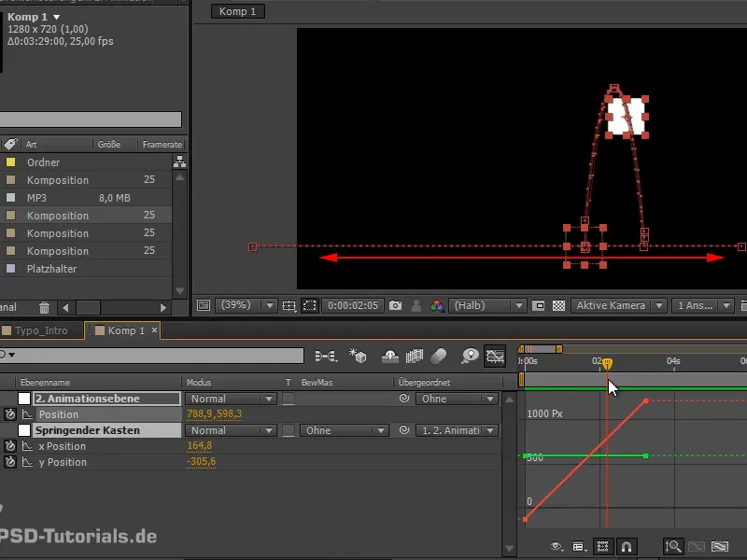Toggle the region of interest button
The width and height of the screenshot is (747, 560).
pyautogui.click(x=310, y=305)
